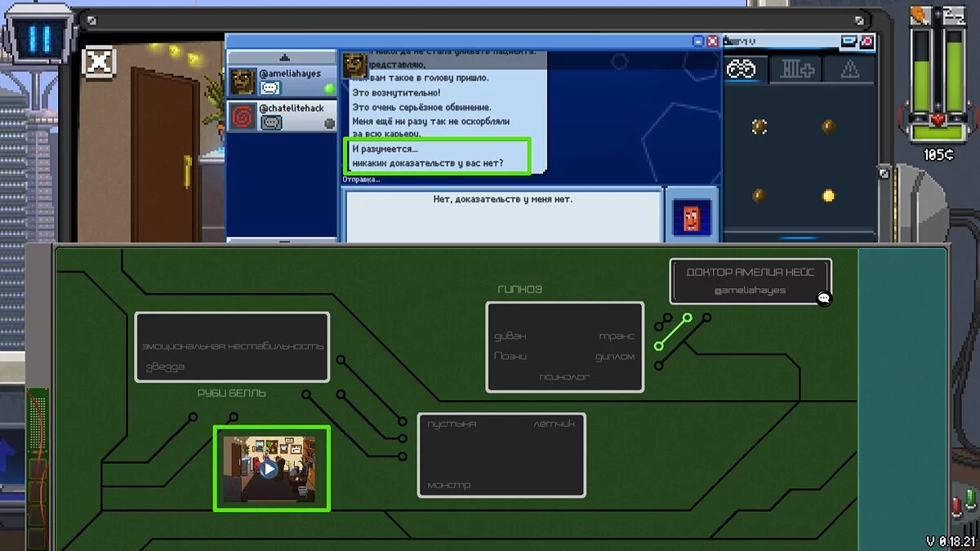Click the sleep energy meter bar
The height and width of the screenshot is (551, 980).
[954, 69]
